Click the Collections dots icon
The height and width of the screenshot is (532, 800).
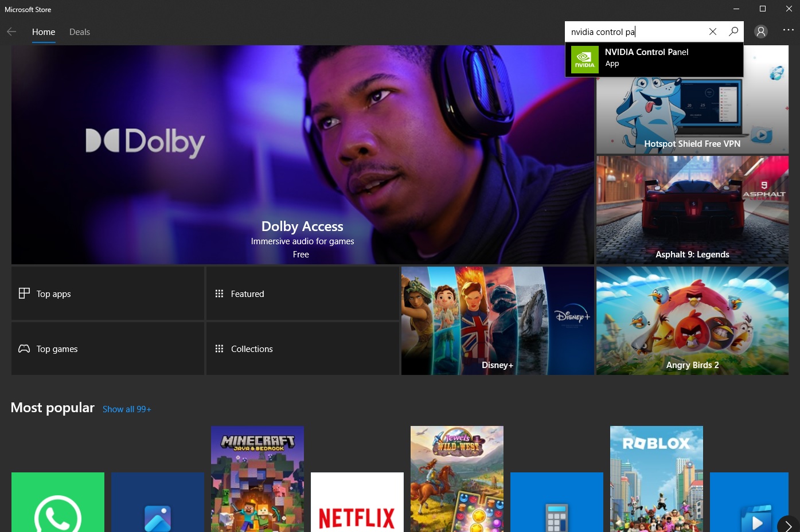point(219,349)
